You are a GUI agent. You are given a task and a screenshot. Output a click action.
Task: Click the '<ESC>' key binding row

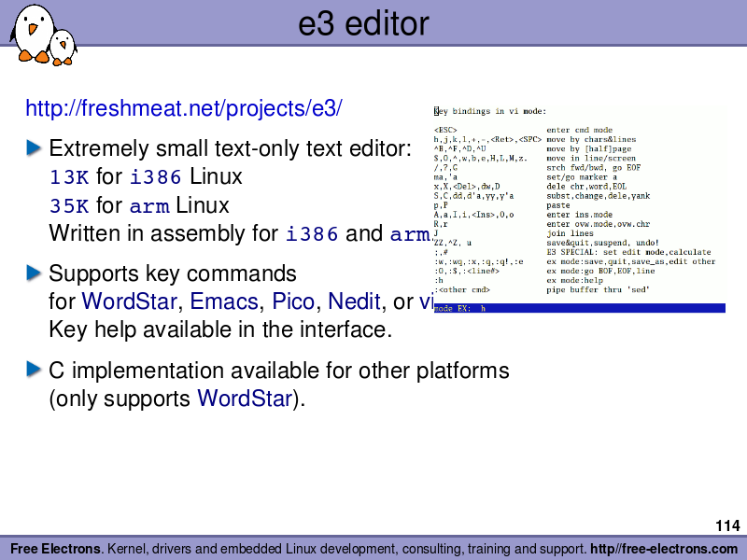tap(523, 130)
